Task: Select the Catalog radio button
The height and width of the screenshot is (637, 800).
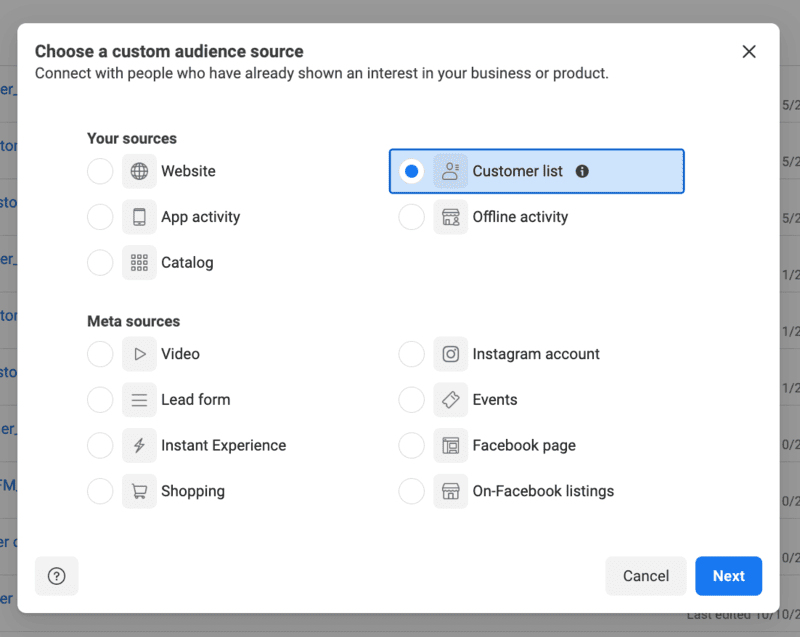Action: pyautogui.click(x=100, y=263)
